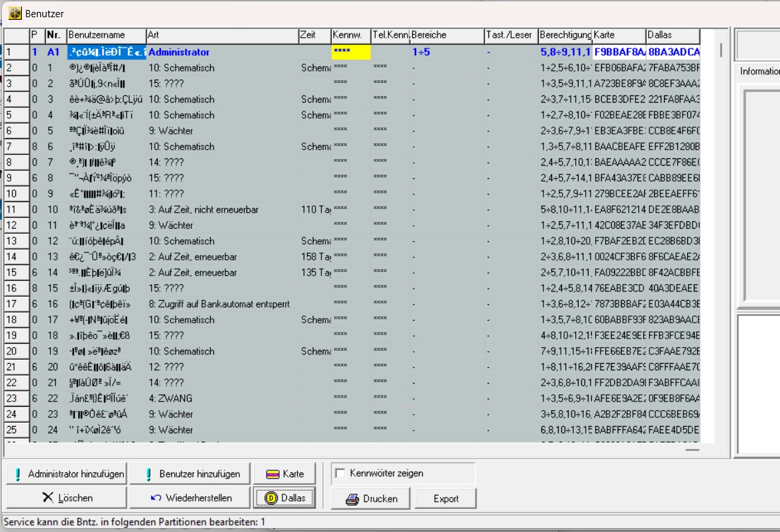Click the Karte value F9BBAF8A in row 1
Screen dimensions: 780x532
point(618,52)
